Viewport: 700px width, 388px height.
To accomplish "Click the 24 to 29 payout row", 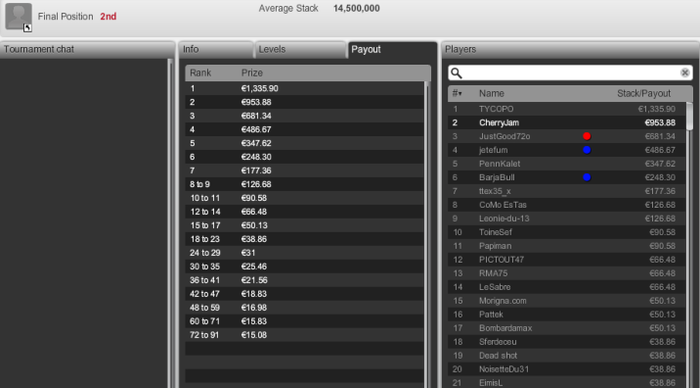I will coord(304,253).
